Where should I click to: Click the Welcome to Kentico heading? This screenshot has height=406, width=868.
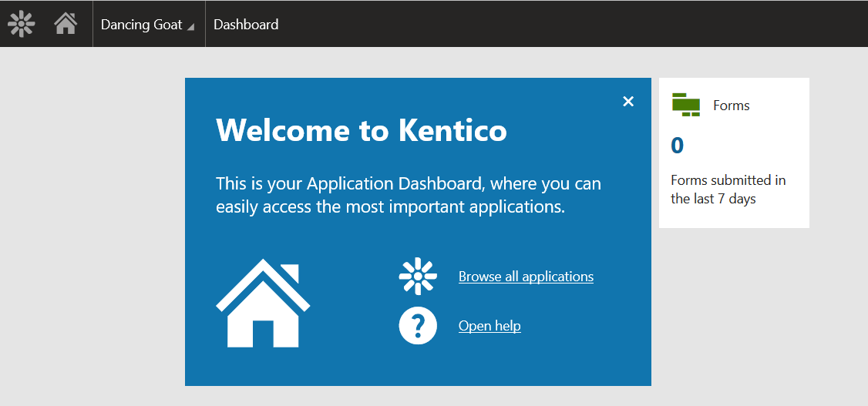tap(361, 130)
